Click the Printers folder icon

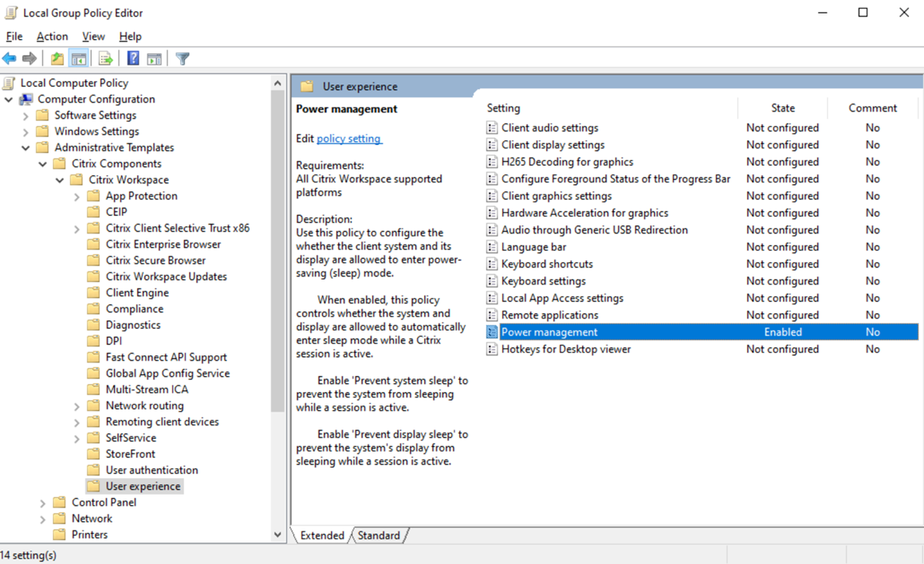coord(59,535)
